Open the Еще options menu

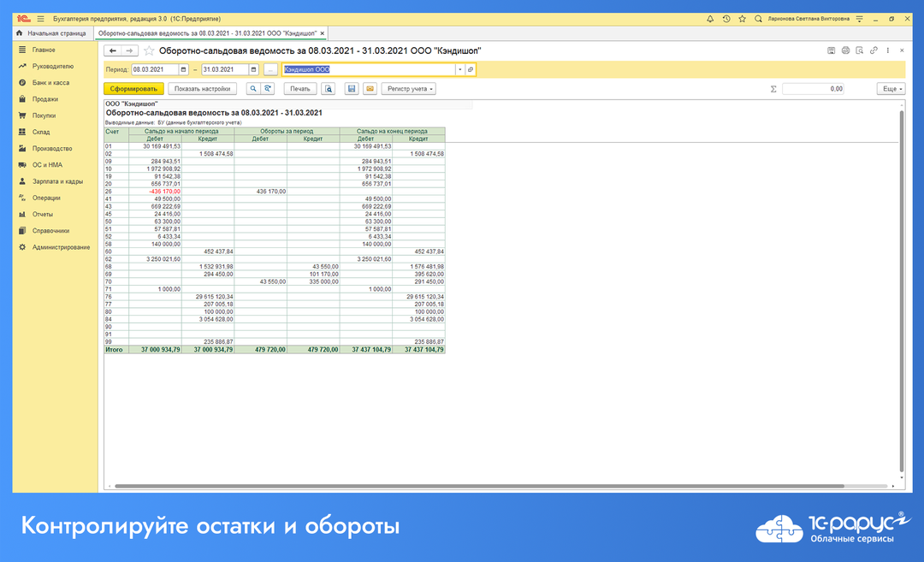[x=891, y=88]
